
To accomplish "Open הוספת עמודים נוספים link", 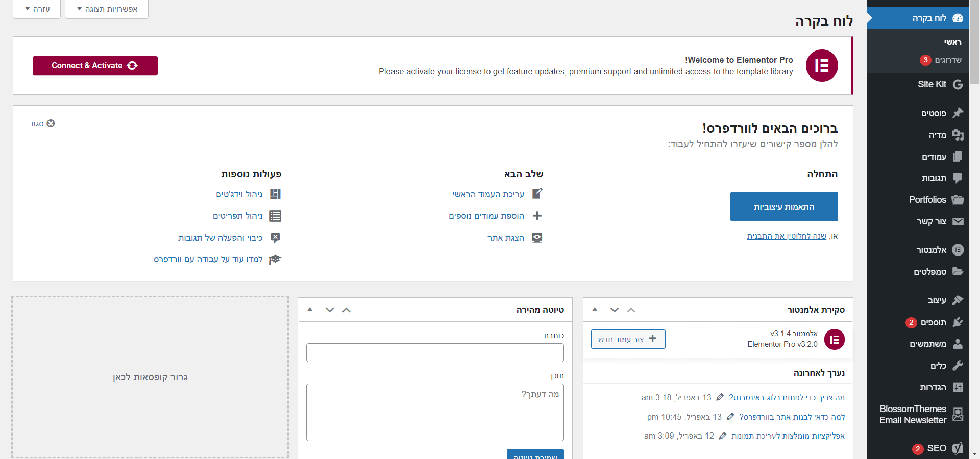I will coord(486,216).
